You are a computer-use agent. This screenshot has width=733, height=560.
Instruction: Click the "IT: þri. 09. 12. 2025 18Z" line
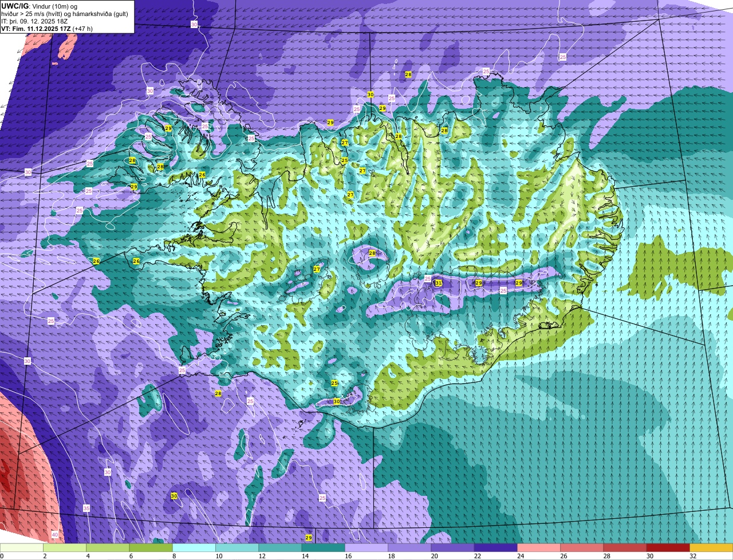point(34,21)
